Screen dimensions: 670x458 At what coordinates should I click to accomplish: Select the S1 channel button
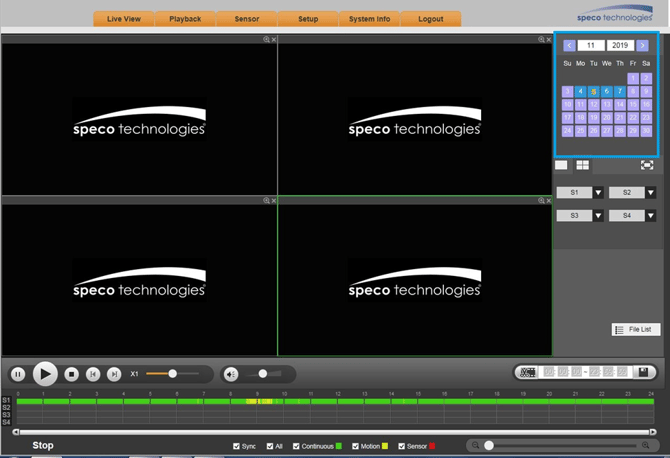click(x=574, y=193)
